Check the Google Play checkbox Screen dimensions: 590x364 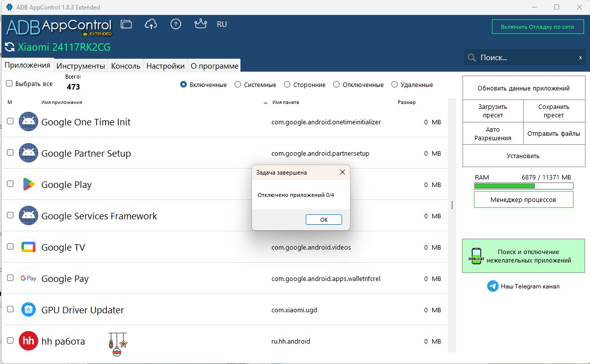point(10,183)
